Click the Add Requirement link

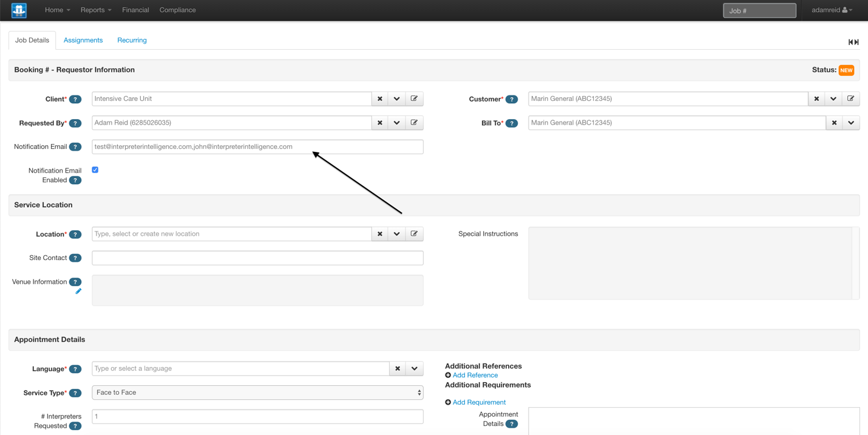coord(479,402)
